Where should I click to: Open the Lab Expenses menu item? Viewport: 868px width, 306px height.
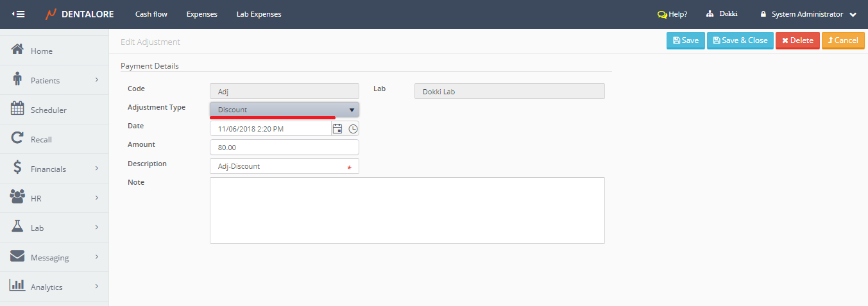pos(259,14)
